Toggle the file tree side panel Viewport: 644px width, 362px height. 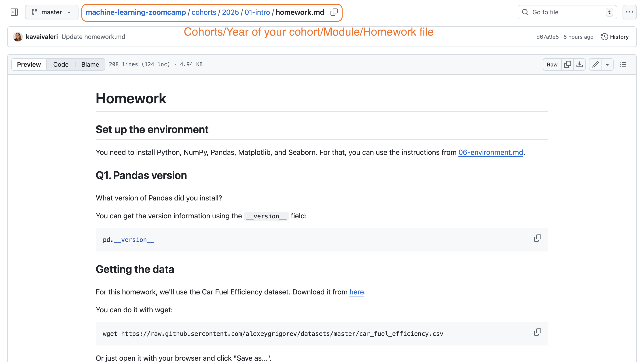point(14,12)
